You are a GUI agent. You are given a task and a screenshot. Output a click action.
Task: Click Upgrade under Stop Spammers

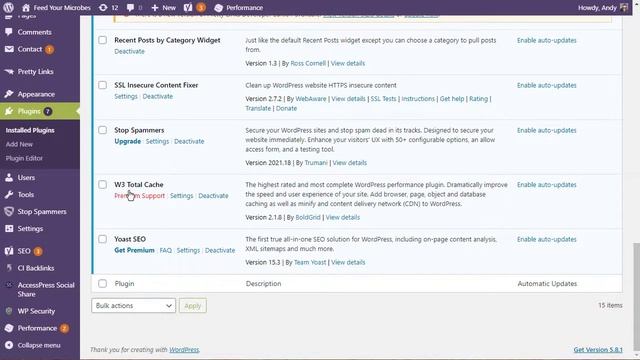pos(127,141)
